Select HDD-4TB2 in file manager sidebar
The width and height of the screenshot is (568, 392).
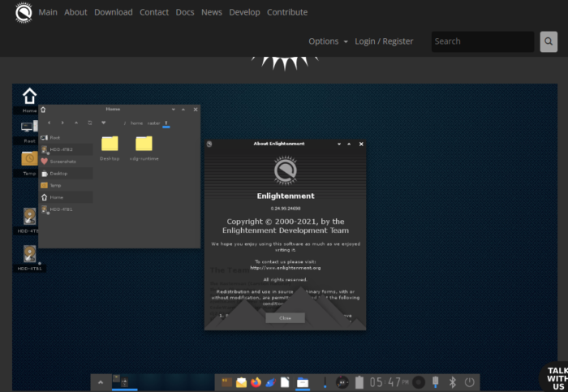pyautogui.click(x=66, y=149)
